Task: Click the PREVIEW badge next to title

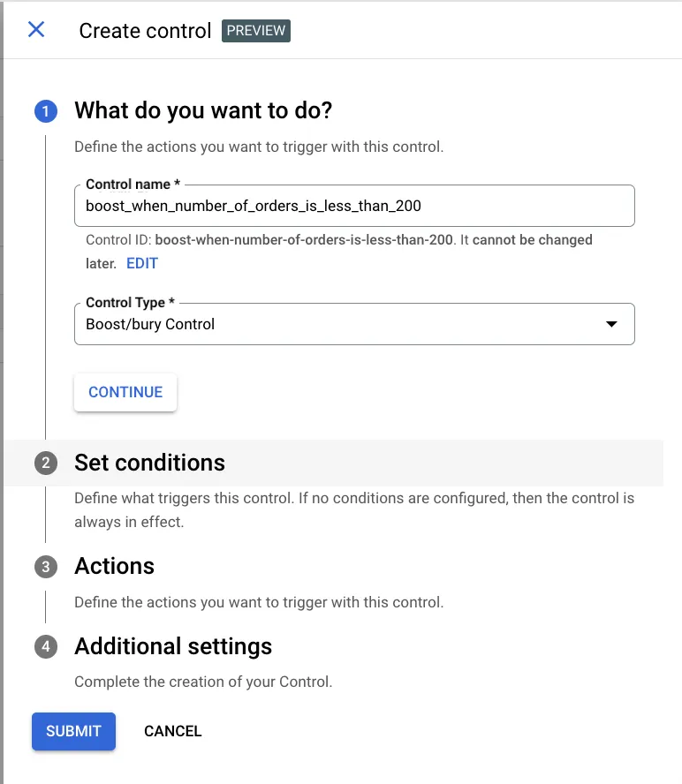Action: click(255, 31)
